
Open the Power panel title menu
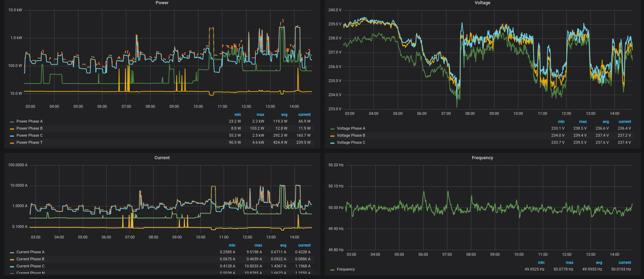tap(162, 3)
